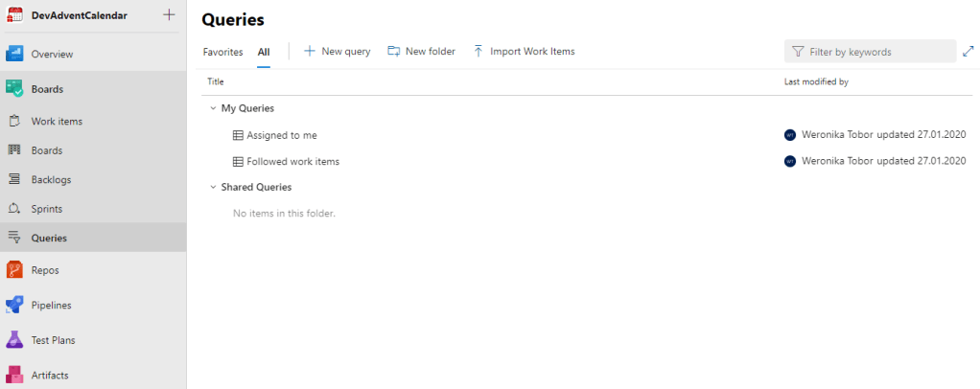Toggle full screen mode icon

968,52
